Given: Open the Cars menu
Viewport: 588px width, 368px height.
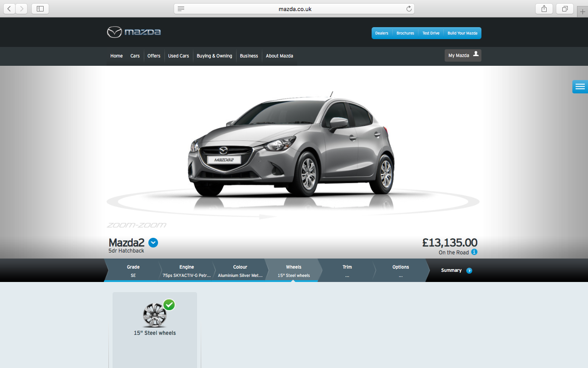Looking at the screenshot, I should (135, 56).
